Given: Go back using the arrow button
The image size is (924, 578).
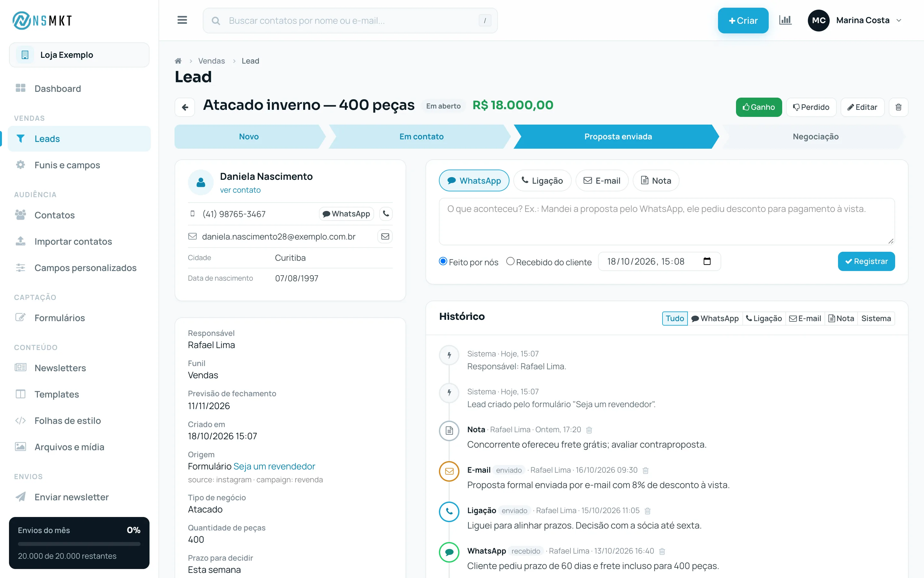Looking at the screenshot, I should pos(185,107).
